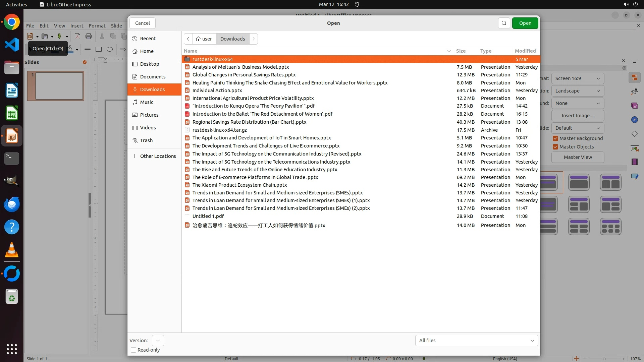Open the Gallery sidebar deck icon
This screenshot has height=362, width=644.
click(x=634, y=106)
